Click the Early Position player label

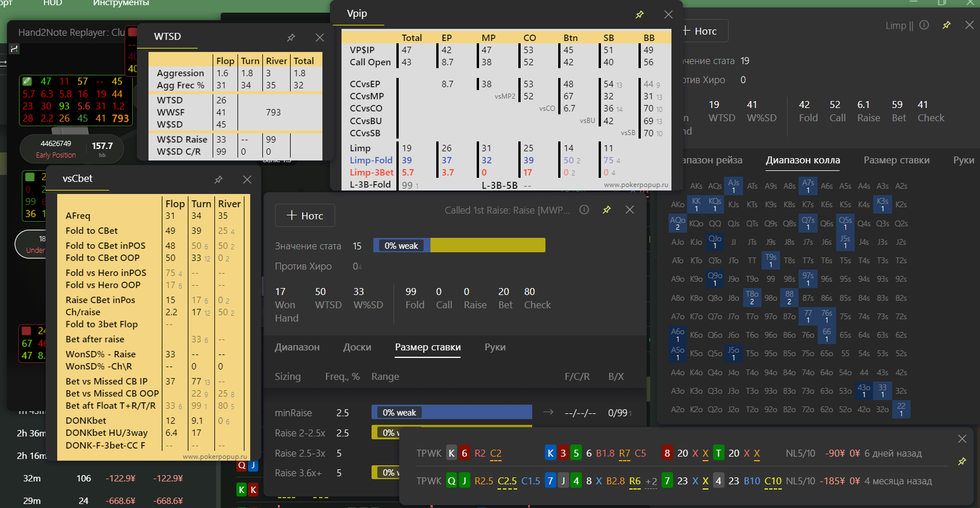[x=56, y=155]
